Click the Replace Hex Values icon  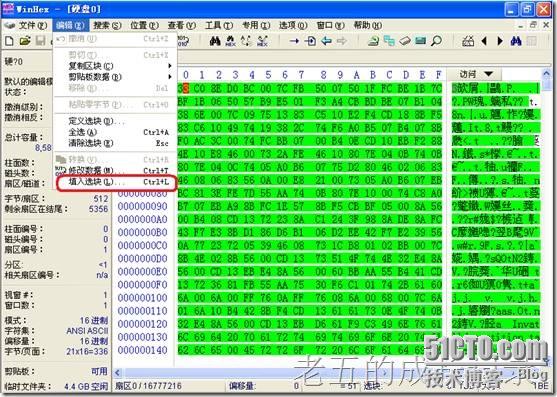click(x=262, y=41)
